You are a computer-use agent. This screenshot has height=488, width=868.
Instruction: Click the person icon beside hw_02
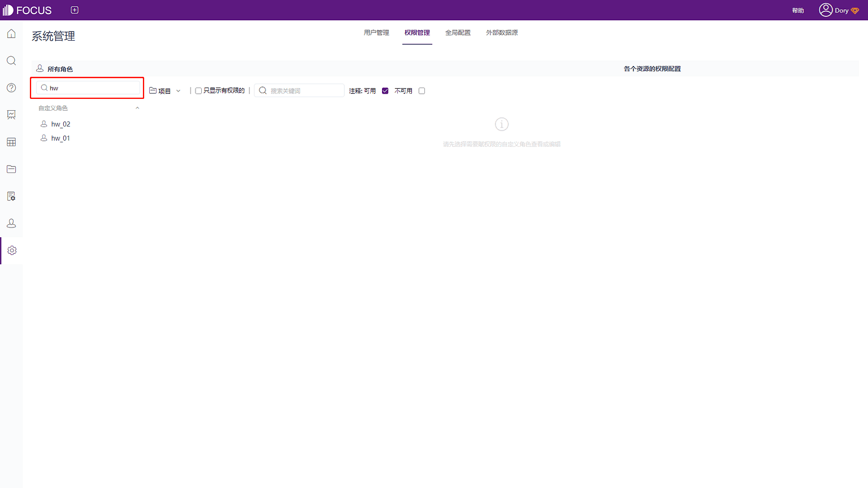tap(44, 124)
